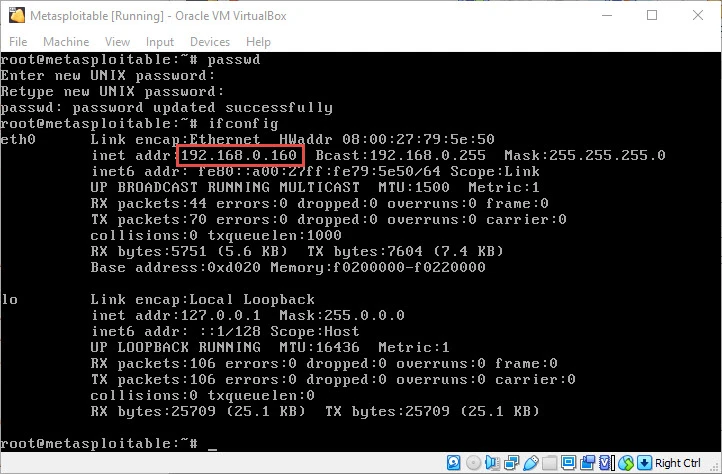Click the MTU:1500 value
The image size is (722, 474).
413,187
